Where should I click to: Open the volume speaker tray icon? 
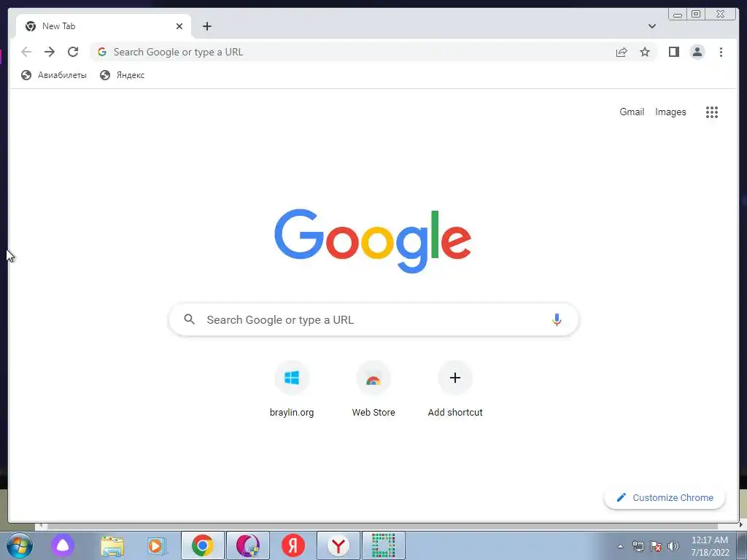click(673, 546)
